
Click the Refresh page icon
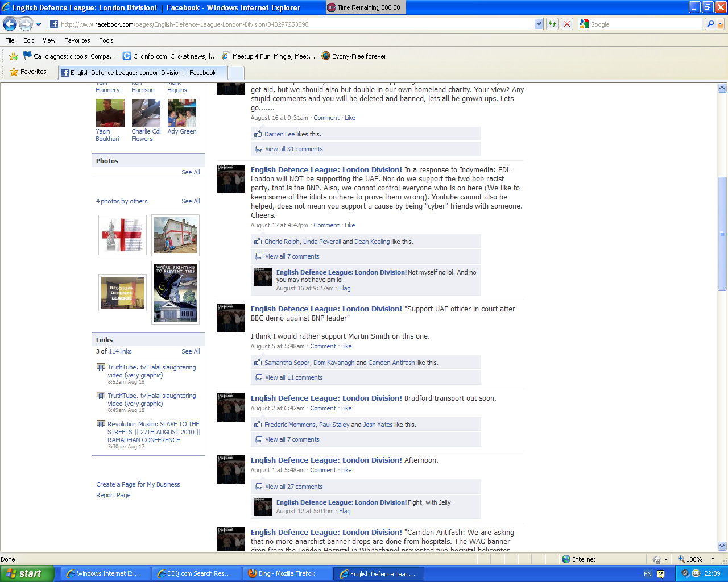(552, 24)
